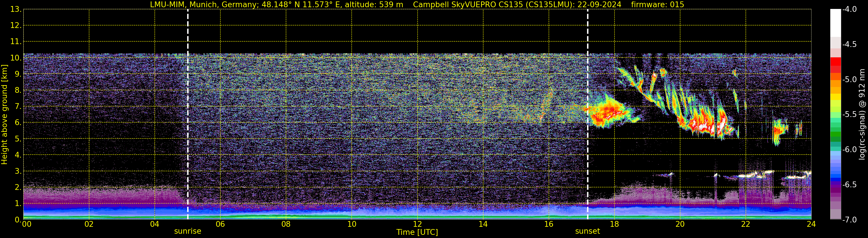Click the y-axis tick label '8.'
The image size is (868, 238).
[x=18, y=90]
